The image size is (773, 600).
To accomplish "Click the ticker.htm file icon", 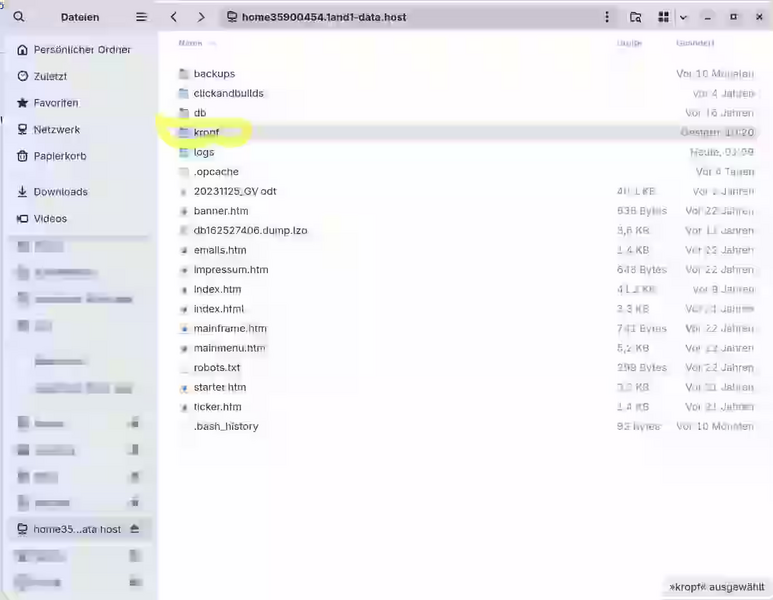I will [183, 407].
